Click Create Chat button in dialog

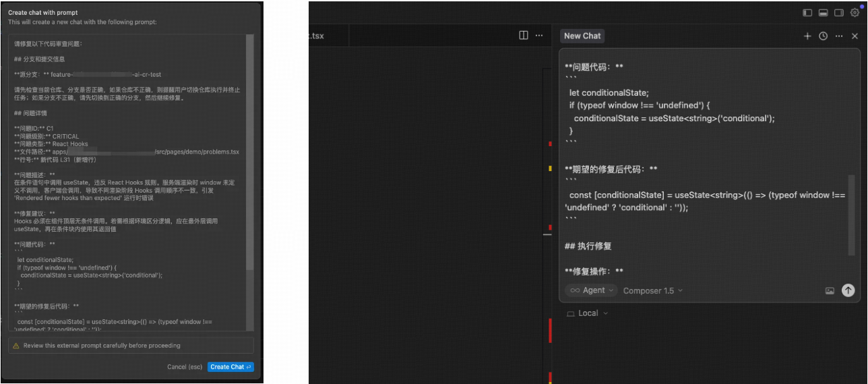[231, 366]
